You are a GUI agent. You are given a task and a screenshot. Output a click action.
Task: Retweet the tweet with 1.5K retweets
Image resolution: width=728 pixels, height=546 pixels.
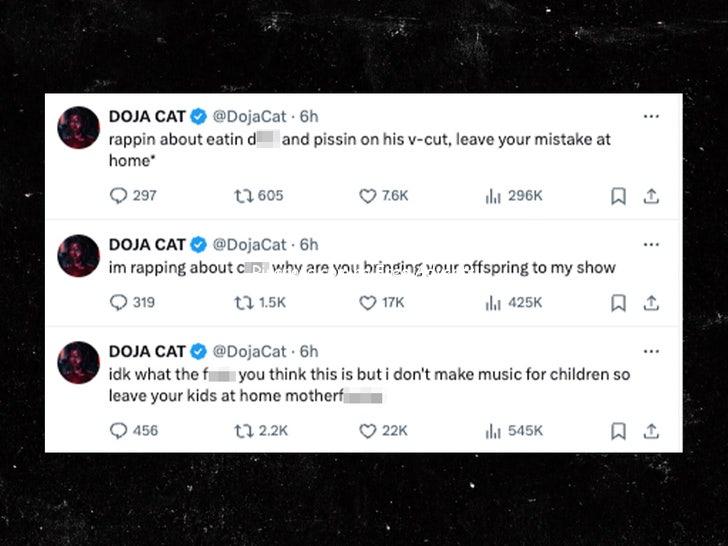coord(243,302)
